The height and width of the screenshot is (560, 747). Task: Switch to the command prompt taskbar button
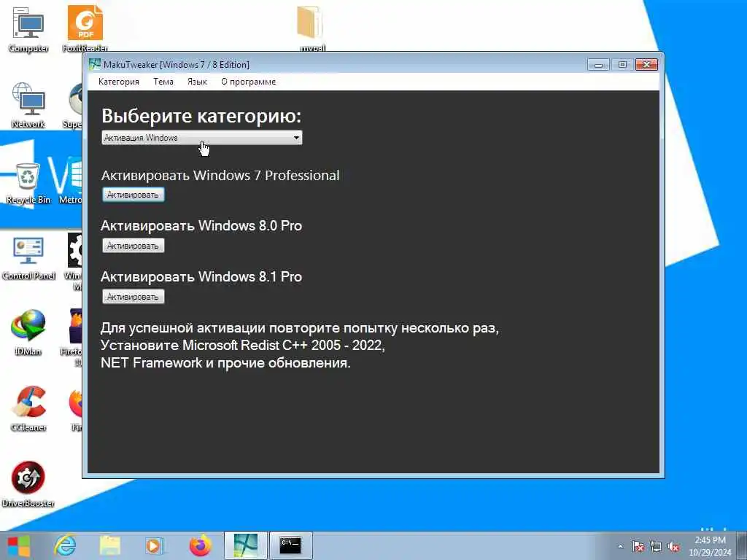pyautogui.click(x=290, y=545)
